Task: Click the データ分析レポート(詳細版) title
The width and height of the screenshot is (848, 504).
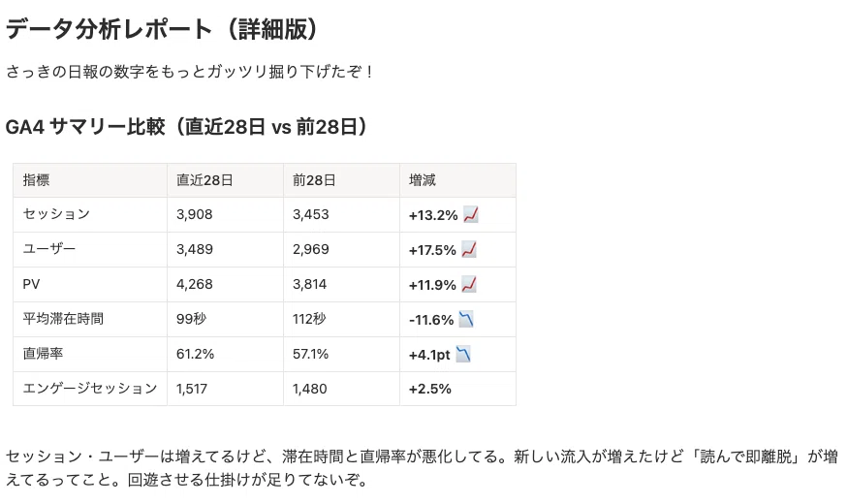Action: coord(162,29)
